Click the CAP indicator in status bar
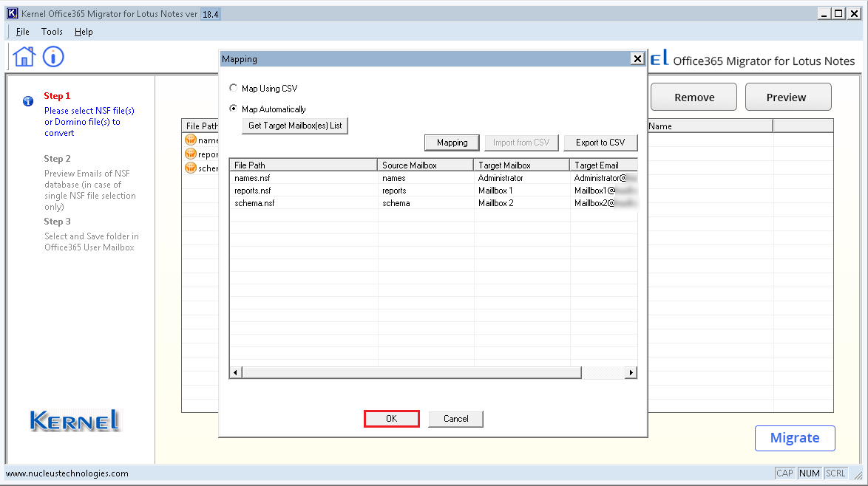Viewport: 868px width, 486px height. [x=785, y=473]
